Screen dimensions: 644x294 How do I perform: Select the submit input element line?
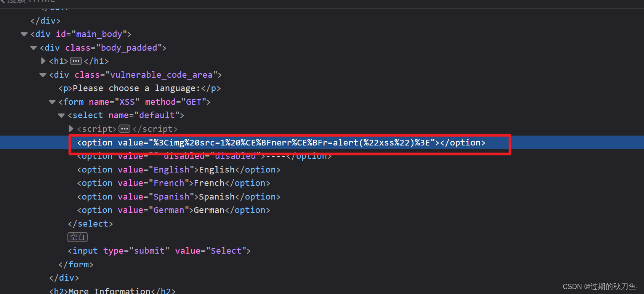[x=159, y=251]
